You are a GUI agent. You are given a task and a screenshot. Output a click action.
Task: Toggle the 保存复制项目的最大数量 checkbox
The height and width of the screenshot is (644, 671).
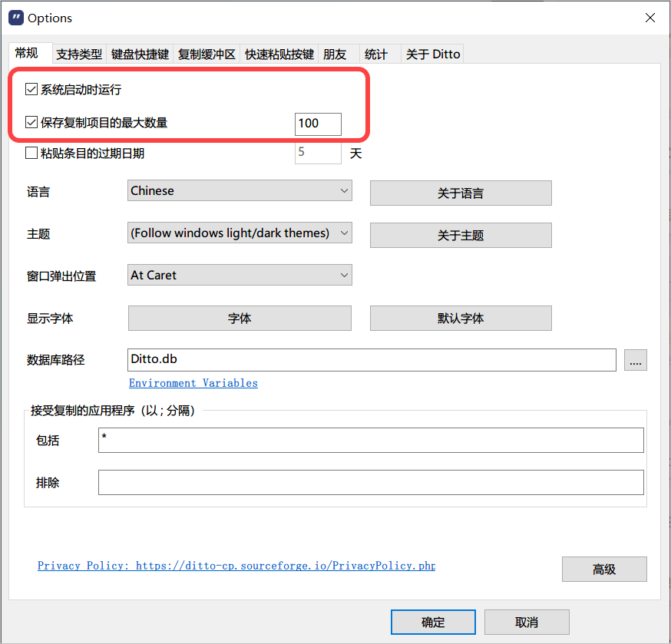point(31,122)
